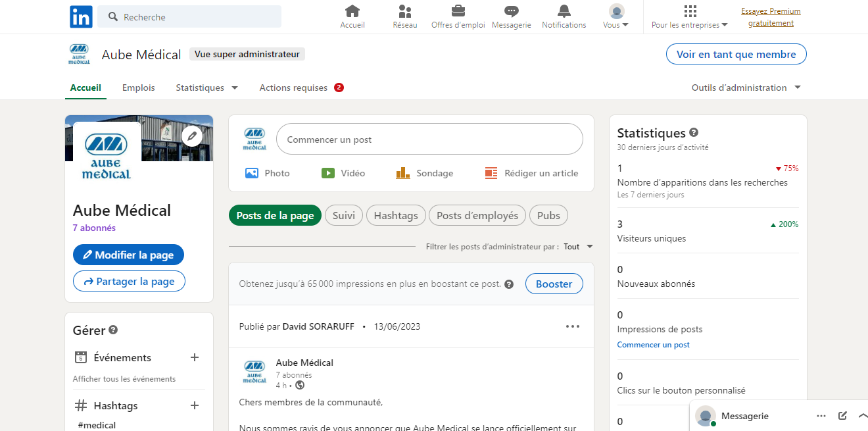This screenshot has width=868, height=431.
Task: Click the Essayez Premium gratuitement link
Action: point(771,17)
